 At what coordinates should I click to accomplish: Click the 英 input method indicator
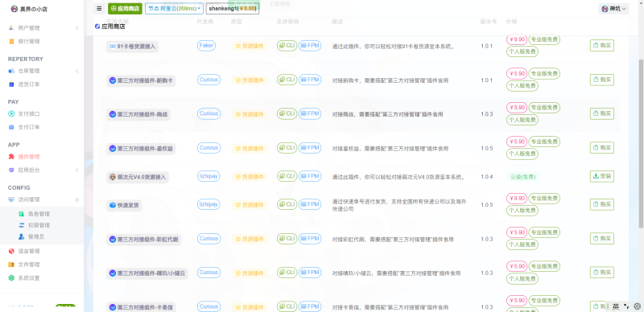point(616,306)
